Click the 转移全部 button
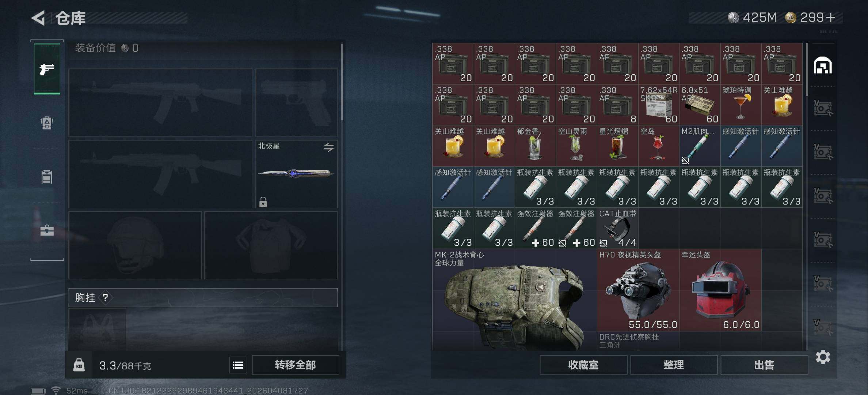The image size is (868, 395). 295,365
